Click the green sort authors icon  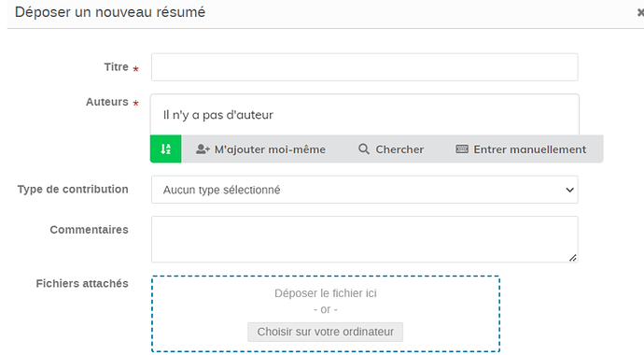point(165,149)
